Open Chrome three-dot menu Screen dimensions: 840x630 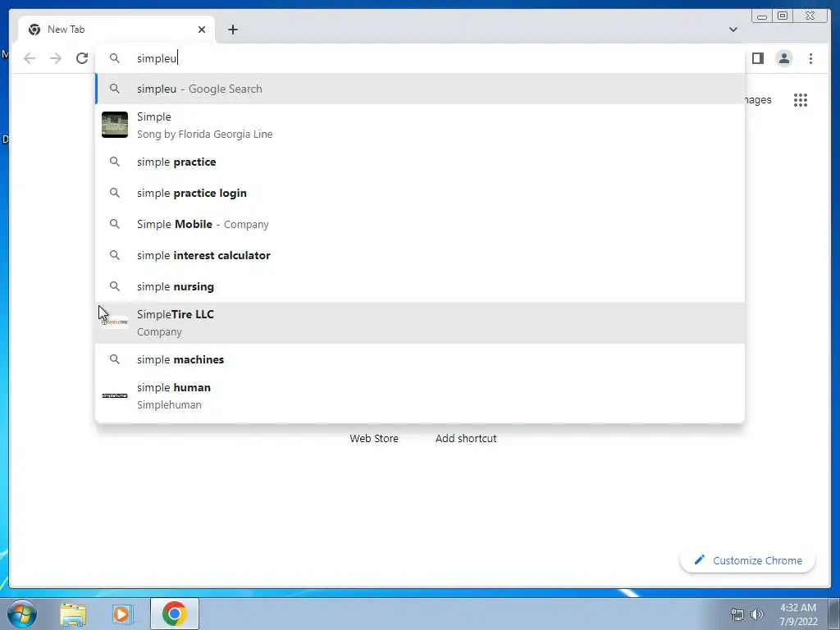pyautogui.click(x=810, y=58)
